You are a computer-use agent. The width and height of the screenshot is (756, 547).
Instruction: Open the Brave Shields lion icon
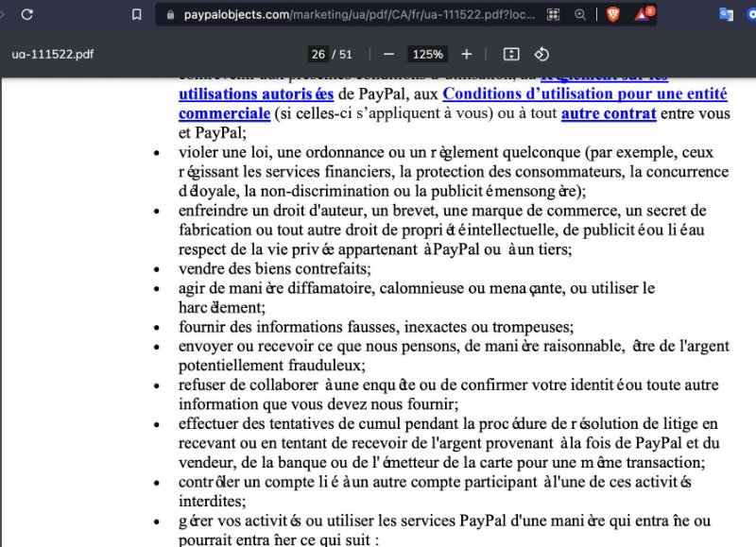click(612, 14)
